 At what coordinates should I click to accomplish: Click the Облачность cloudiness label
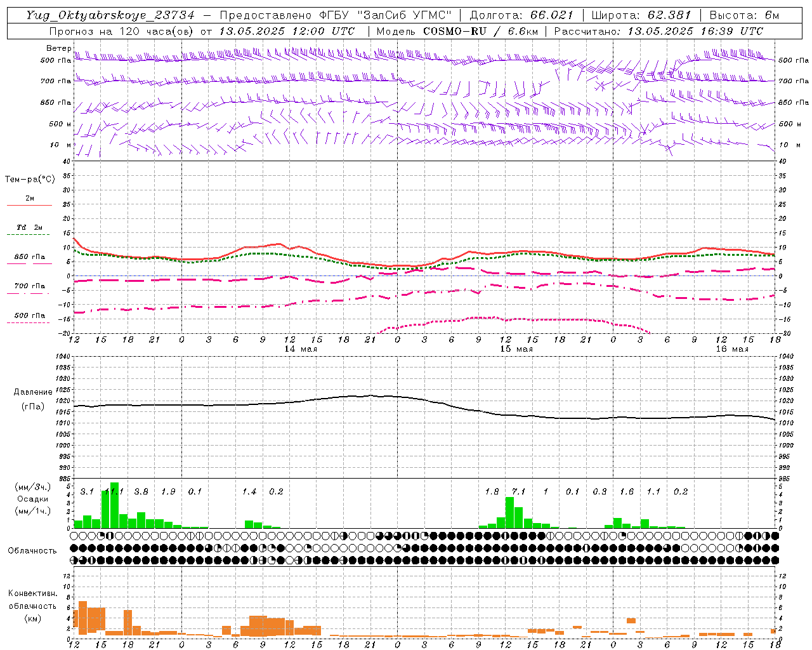(32, 551)
